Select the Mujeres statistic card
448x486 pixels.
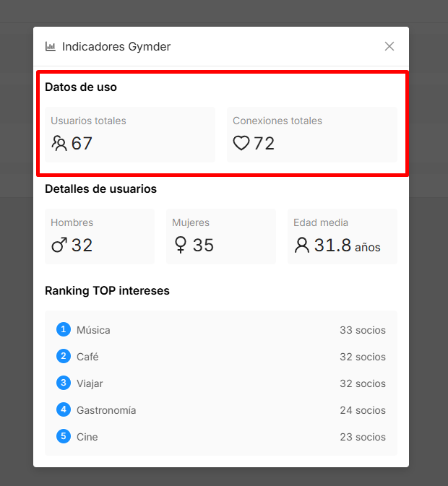(x=221, y=236)
